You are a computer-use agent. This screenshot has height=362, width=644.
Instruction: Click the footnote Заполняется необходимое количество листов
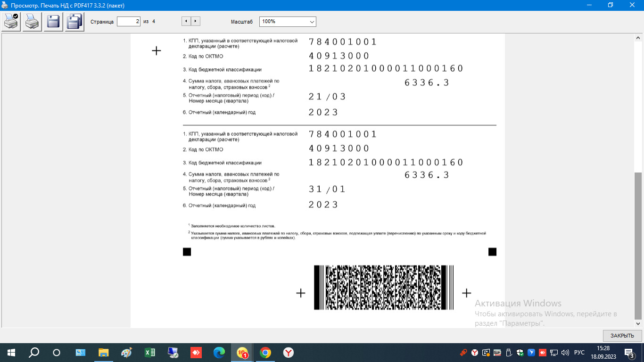pos(233,226)
